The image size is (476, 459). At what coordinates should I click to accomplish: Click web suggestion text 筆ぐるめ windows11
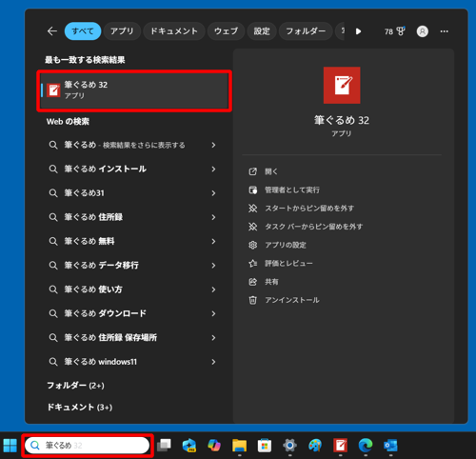coord(101,362)
